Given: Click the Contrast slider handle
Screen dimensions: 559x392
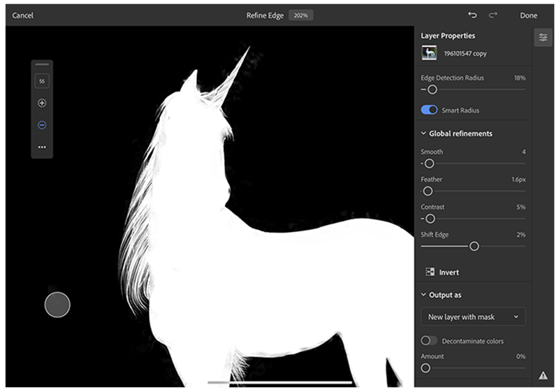Looking at the screenshot, I should 430,219.
